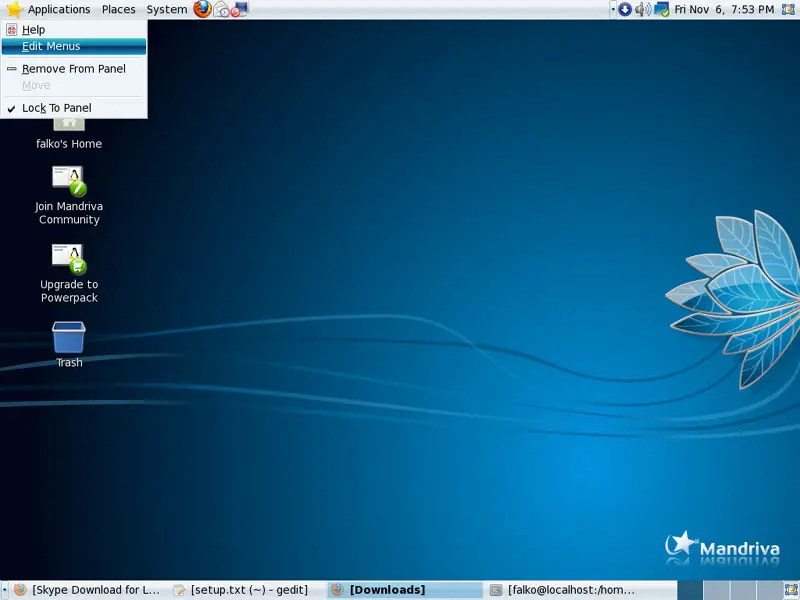Switch to the third workspace in the switcher
The width and height of the screenshot is (800, 600).
click(x=742, y=590)
